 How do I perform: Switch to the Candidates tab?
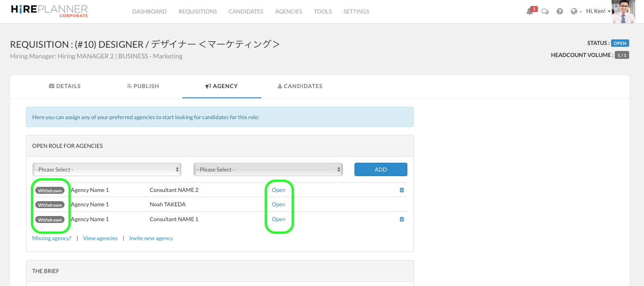point(300,86)
